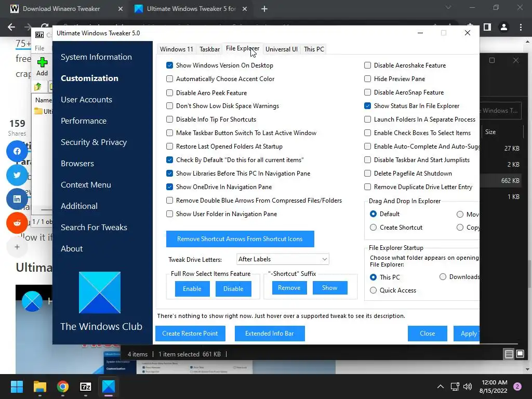This screenshot has height=399, width=532.
Task: Enable Delete Pagefile At Shutdown
Action: pos(367,174)
